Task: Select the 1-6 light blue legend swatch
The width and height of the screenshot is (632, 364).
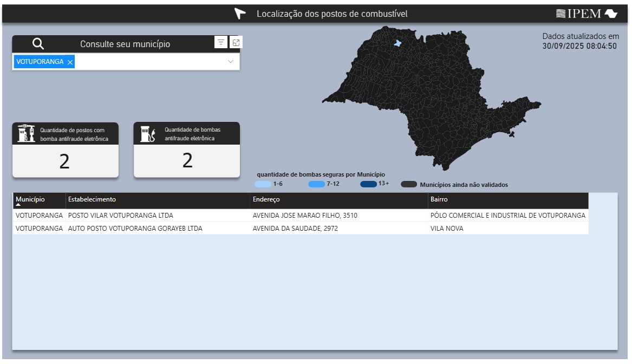Action: tap(263, 184)
